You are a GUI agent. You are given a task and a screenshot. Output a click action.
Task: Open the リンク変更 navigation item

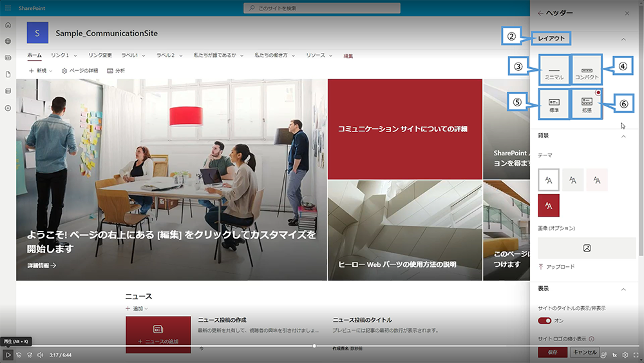[x=100, y=55]
